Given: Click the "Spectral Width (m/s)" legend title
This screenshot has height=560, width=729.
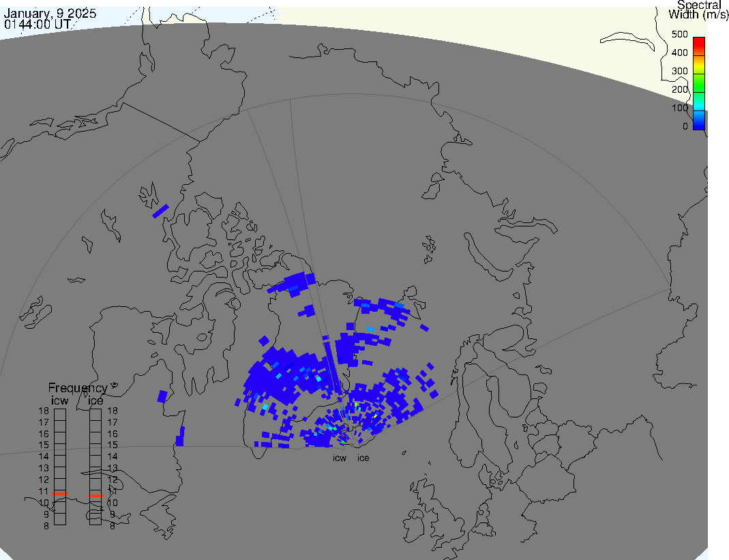Looking at the screenshot, I should coord(698,10).
